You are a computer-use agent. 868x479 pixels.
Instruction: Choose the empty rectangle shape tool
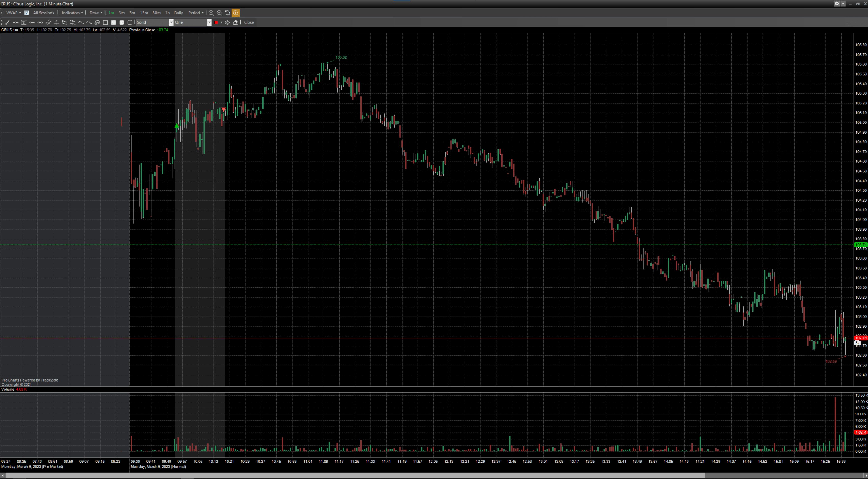pos(106,23)
